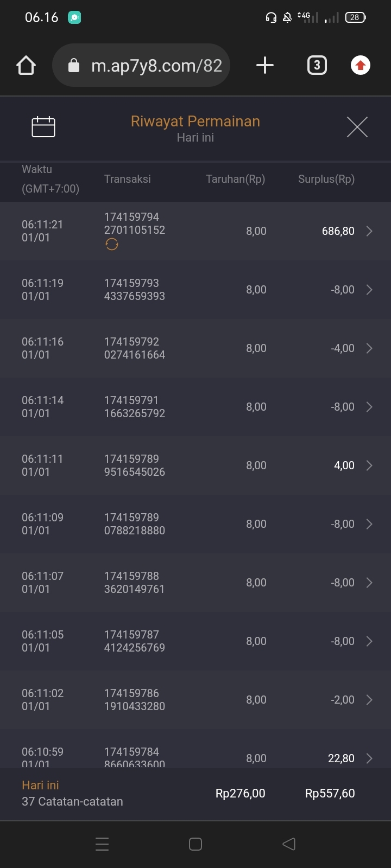The height and width of the screenshot is (868, 391).
Task: Expand the 22,80 surplus row chevron
Action: pyautogui.click(x=369, y=758)
